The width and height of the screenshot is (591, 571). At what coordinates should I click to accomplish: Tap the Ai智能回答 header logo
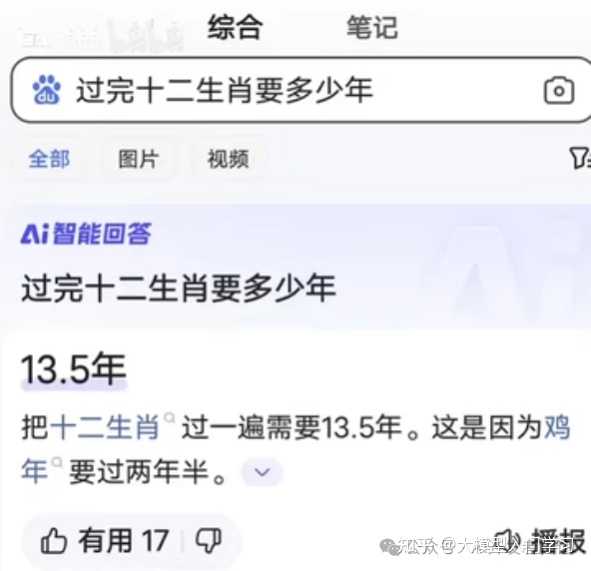click(86, 234)
